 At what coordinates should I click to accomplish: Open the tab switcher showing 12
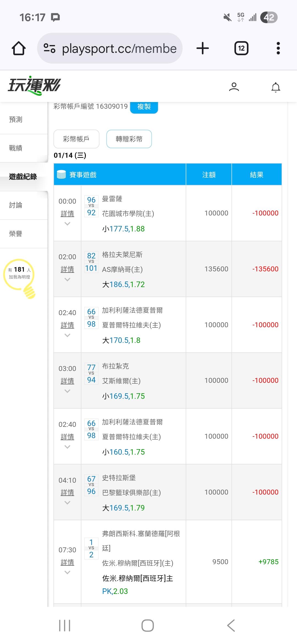click(x=241, y=48)
